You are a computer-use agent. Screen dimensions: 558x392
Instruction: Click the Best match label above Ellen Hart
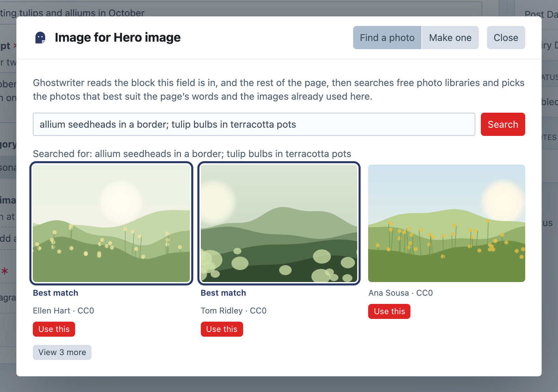pos(56,293)
